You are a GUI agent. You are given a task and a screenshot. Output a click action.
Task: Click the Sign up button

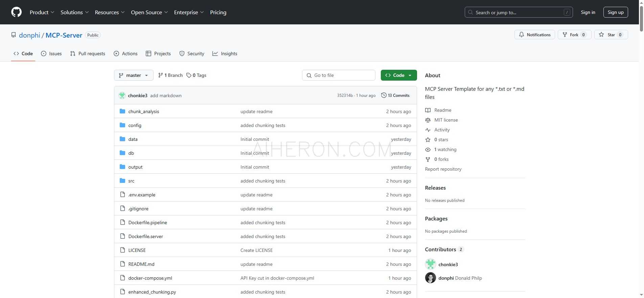point(616,12)
